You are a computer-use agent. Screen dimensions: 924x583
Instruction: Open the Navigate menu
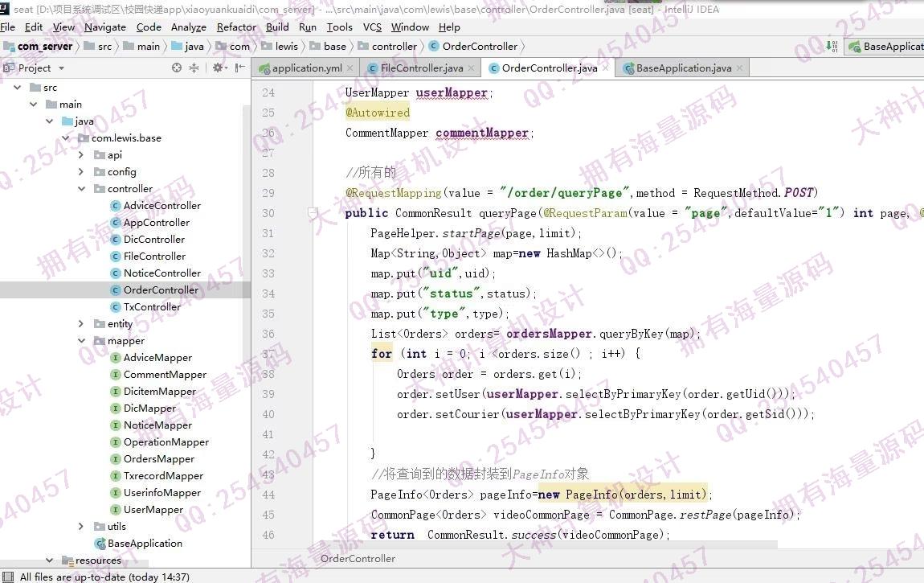point(105,27)
